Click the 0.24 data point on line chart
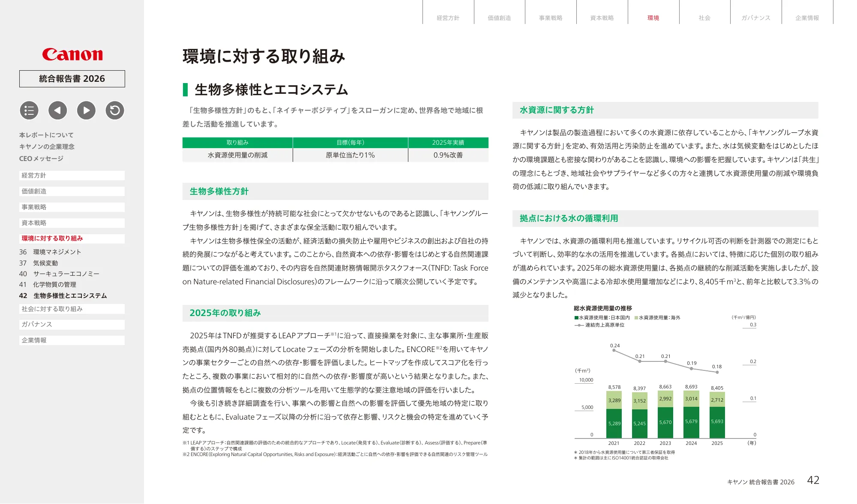857x504 pixels. coord(614,350)
